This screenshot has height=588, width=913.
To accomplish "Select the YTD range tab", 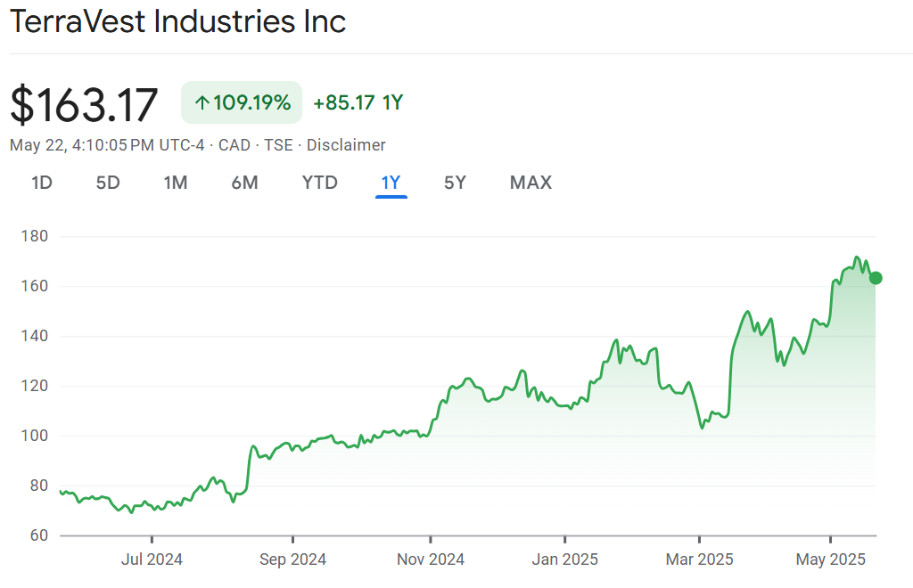I will click(x=319, y=183).
